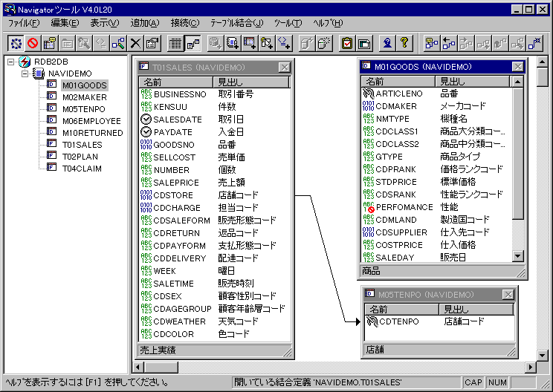Click the table grid with plus icon
The image size is (553, 392).
coord(250,43)
